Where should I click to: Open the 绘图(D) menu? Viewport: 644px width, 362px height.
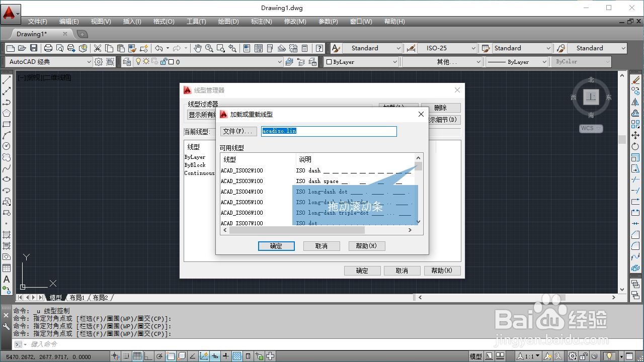tap(228, 22)
